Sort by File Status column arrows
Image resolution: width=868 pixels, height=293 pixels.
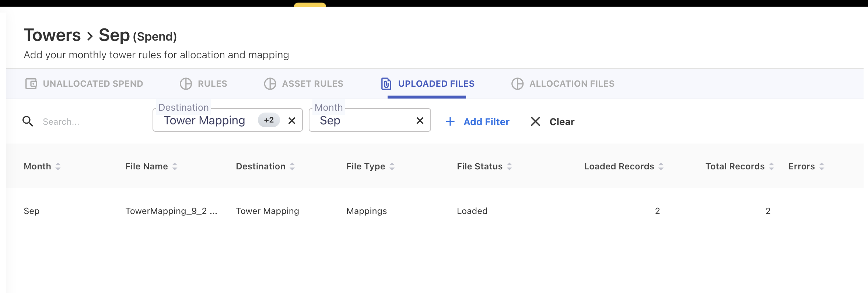click(x=509, y=166)
